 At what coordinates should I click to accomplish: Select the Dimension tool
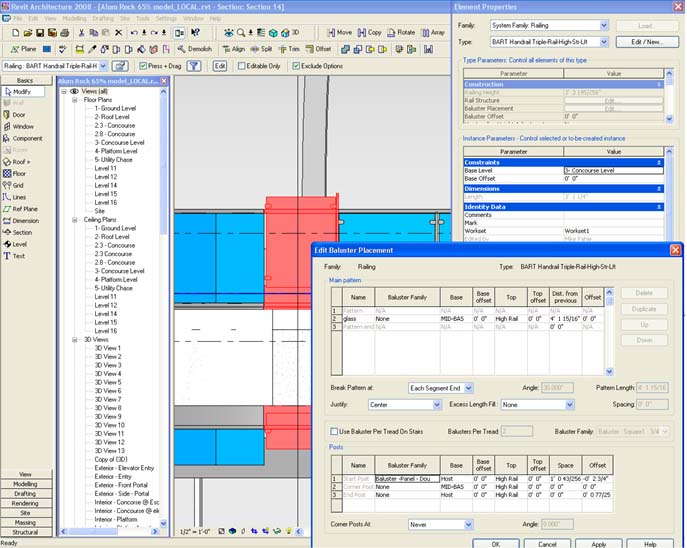pyautogui.click(x=25, y=220)
